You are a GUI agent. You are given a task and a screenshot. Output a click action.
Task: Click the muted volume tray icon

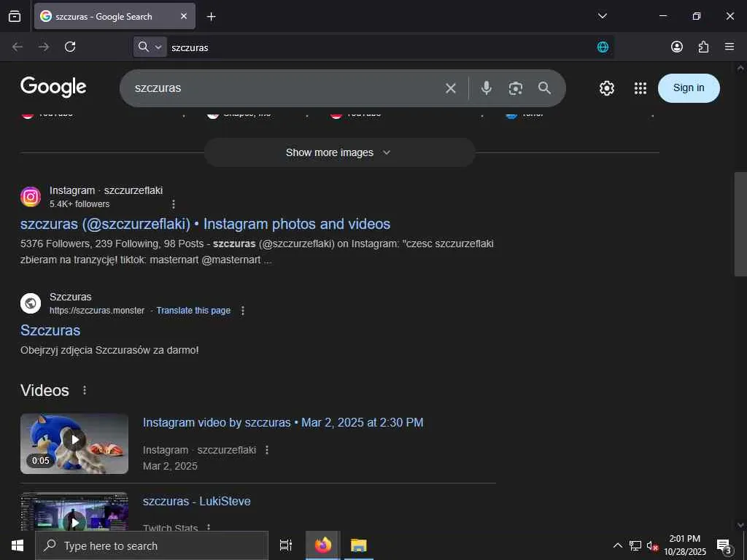[652, 545]
